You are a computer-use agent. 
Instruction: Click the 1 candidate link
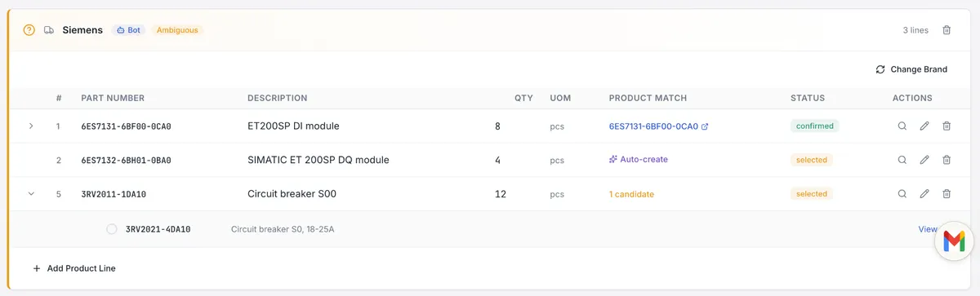click(x=631, y=194)
